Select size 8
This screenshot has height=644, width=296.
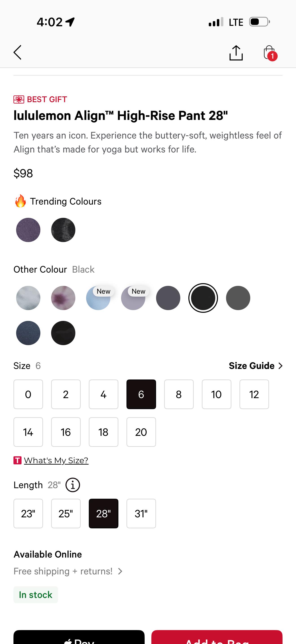179,394
